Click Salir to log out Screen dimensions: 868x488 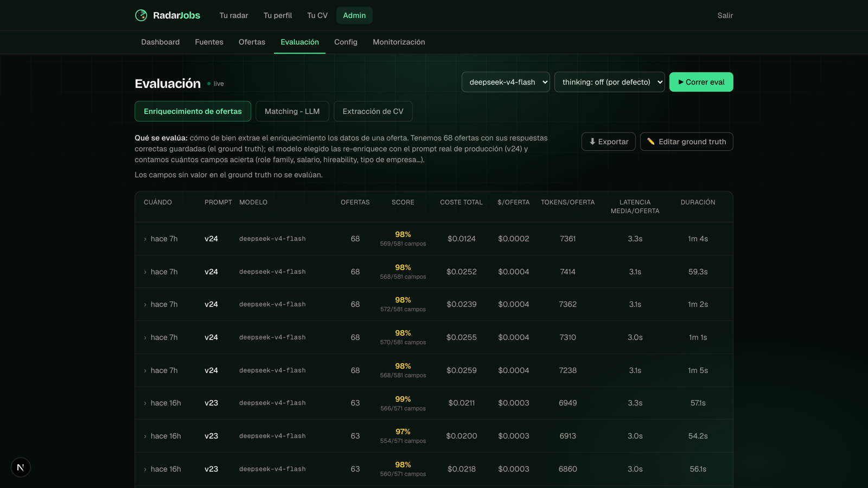725,15
